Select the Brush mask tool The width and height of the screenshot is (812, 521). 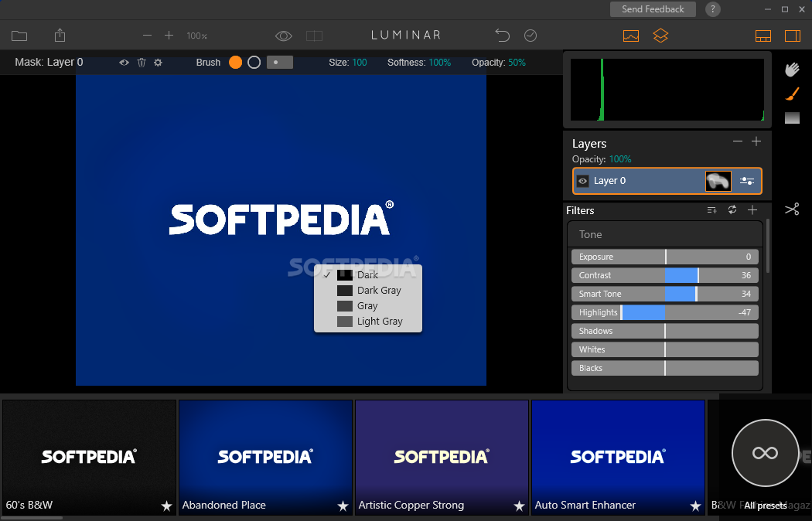pyautogui.click(x=792, y=94)
